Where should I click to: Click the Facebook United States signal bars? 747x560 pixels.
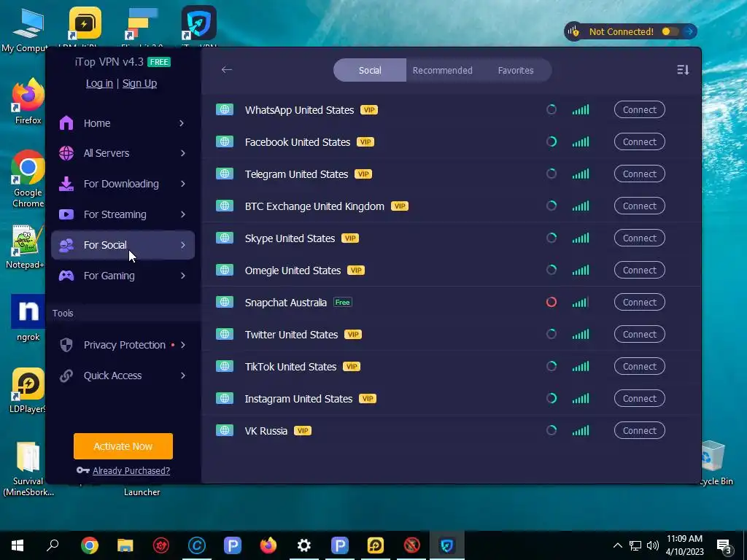(580, 141)
